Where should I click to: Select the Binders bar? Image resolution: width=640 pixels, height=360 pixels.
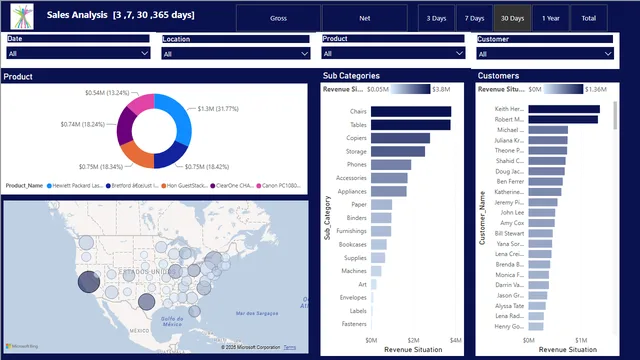[381, 218]
